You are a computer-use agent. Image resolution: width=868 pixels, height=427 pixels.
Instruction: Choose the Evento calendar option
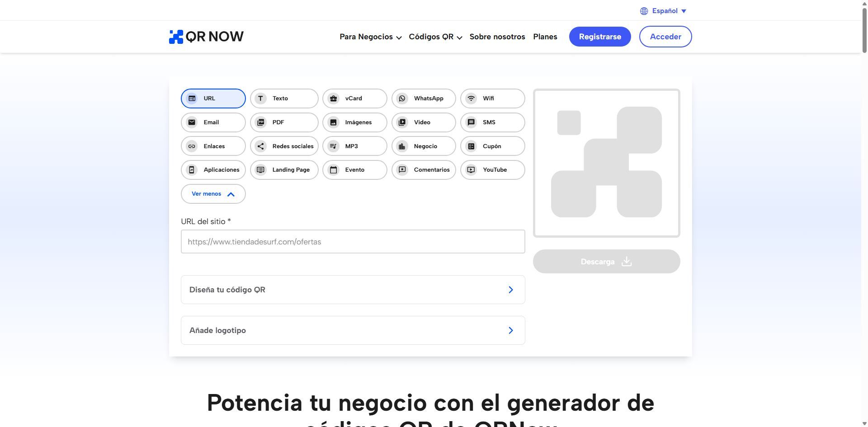click(355, 170)
